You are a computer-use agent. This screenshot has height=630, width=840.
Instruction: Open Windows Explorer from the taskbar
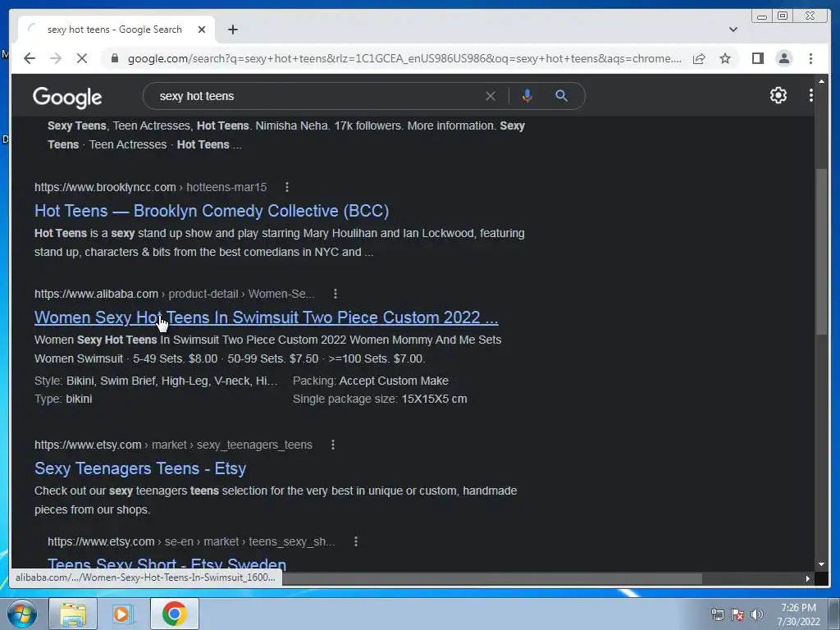[73, 614]
